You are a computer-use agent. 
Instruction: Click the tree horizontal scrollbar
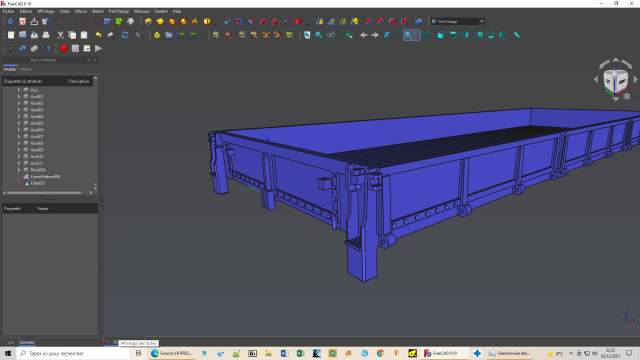(x=44, y=193)
